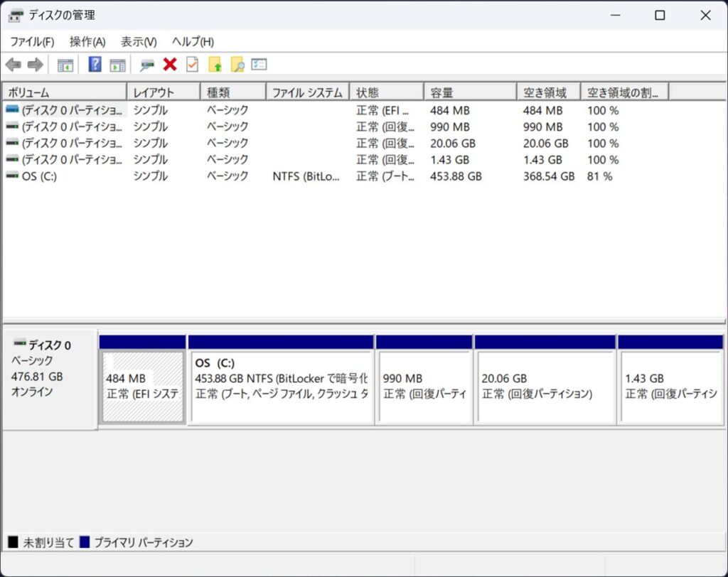Select the 20.06 GB recovery partition block
The width and height of the screenshot is (728, 577).
(x=545, y=387)
